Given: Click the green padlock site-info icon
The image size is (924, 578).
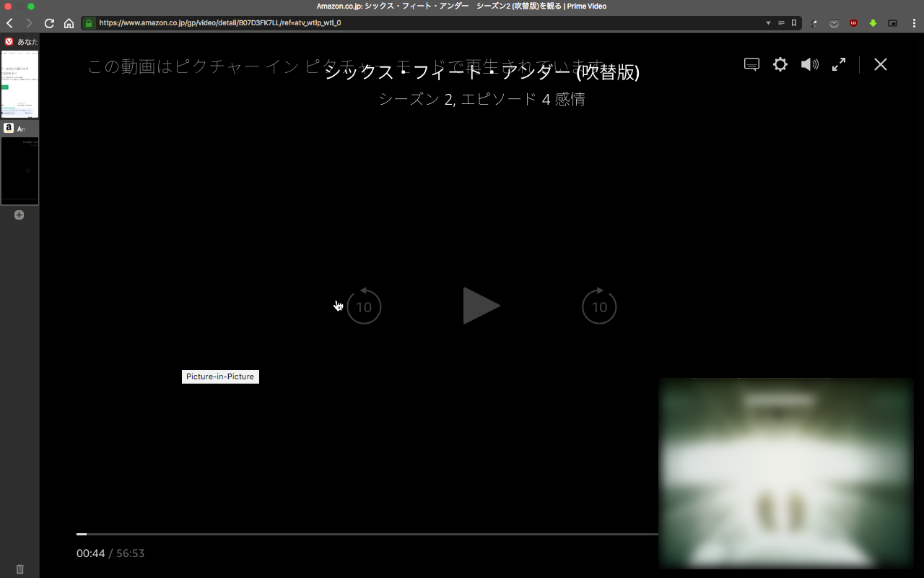Looking at the screenshot, I should click(89, 23).
